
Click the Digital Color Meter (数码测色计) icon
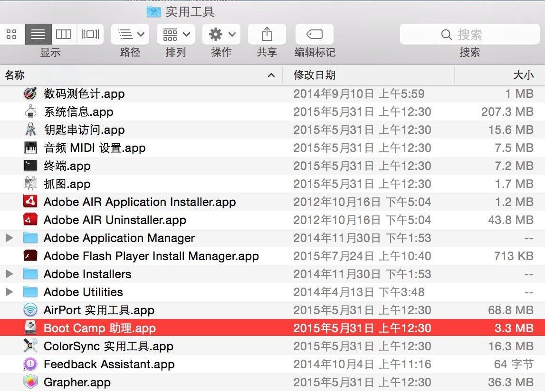click(x=30, y=93)
